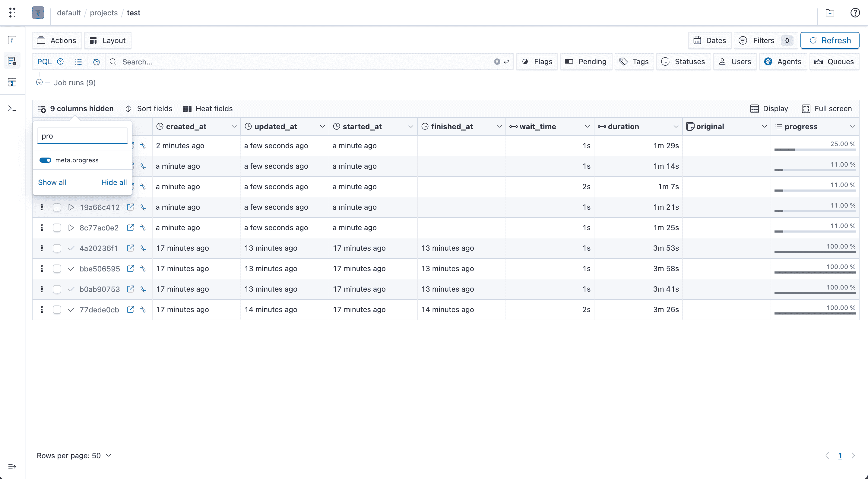Click the query list icon beside PQL
This screenshot has width=868, height=479.
point(78,61)
